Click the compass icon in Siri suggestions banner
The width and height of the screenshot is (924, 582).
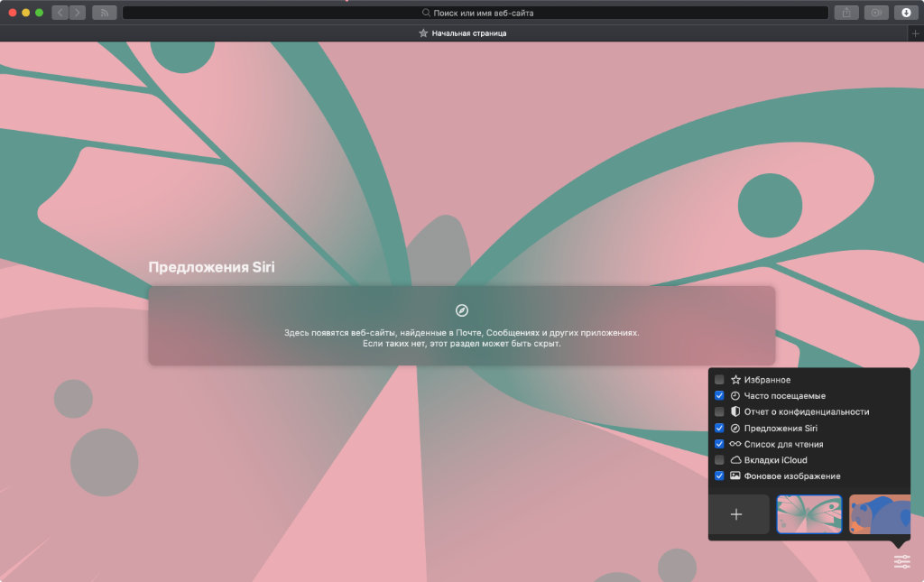coord(462,310)
